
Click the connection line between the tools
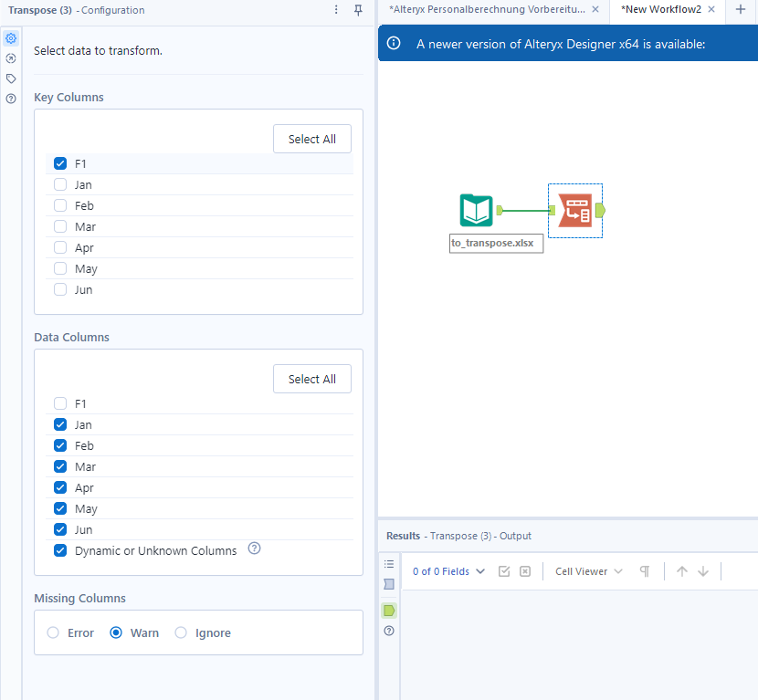click(526, 211)
